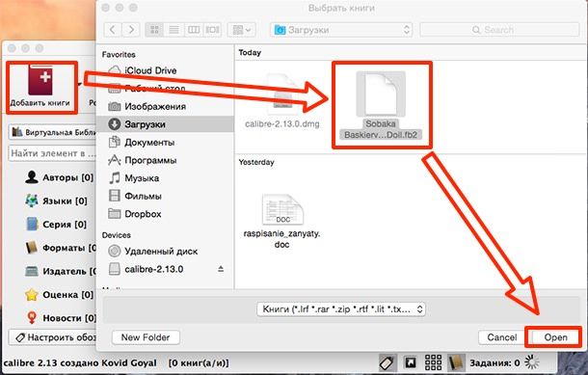Switch to column view mode
This screenshot has height=375, width=588.
coord(194,30)
